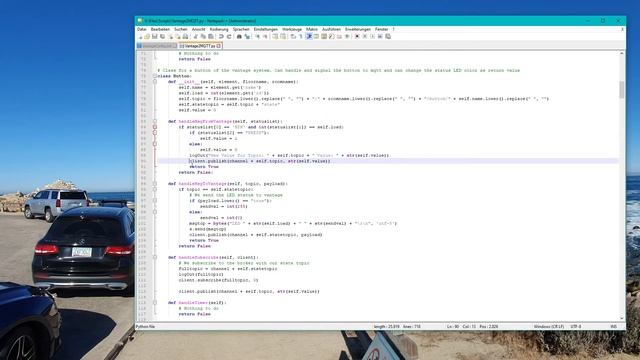Viewport: 640px width, 360px height.
Task: Click Windows (CR LF) in the status bar
Action: (x=549, y=327)
